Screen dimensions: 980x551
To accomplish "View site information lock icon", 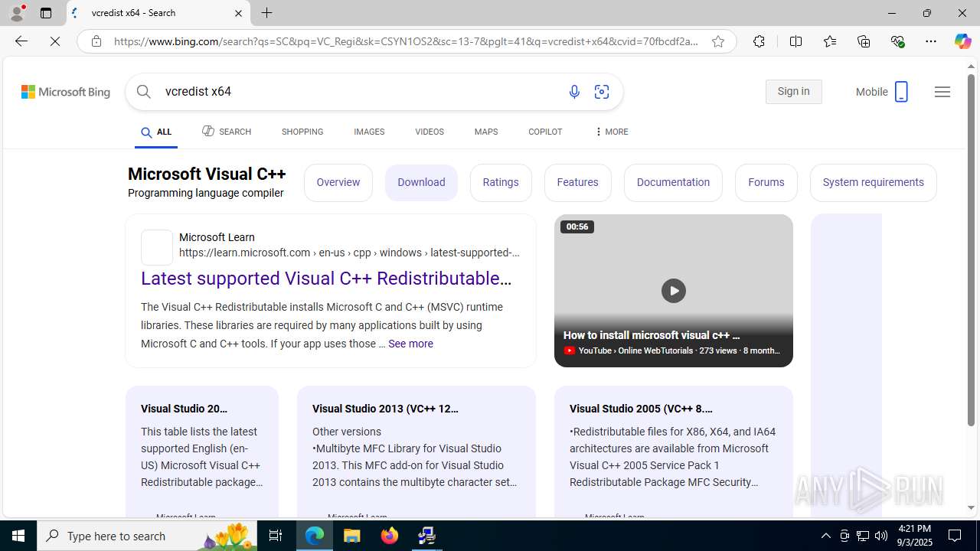I will pos(96,41).
